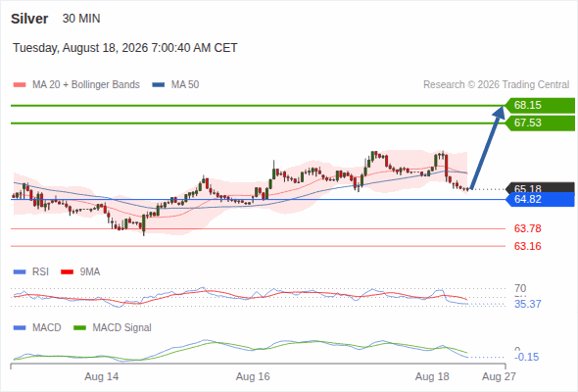
Task: Click the MACD blue legend swatch
Action: [20, 328]
